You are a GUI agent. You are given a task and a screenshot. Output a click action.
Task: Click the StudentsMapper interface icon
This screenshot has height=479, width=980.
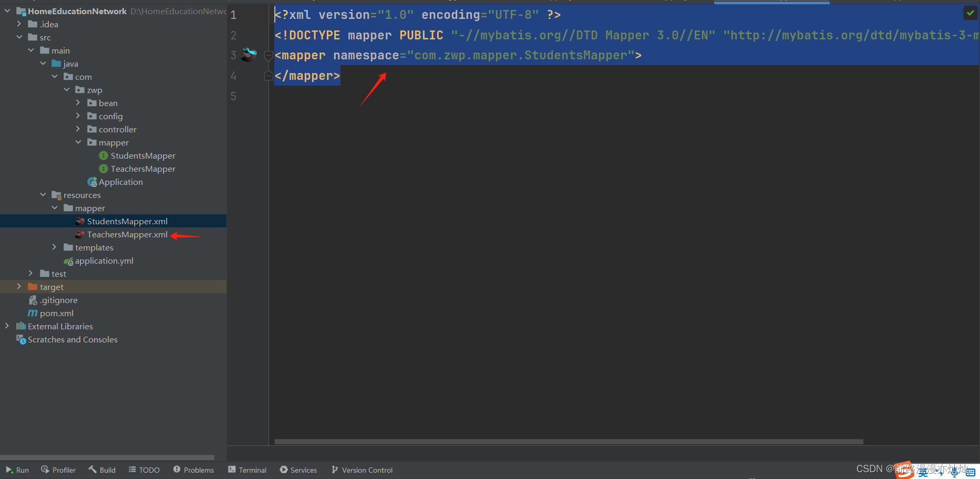pos(104,155)
